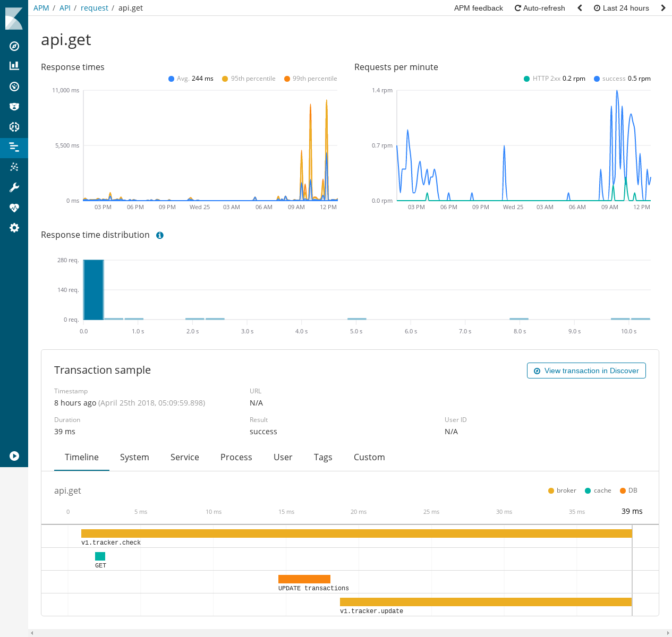Open the Dashboard gauge icon in sidebar
This screenshot has width=672, height=637.
click(14, 86)
